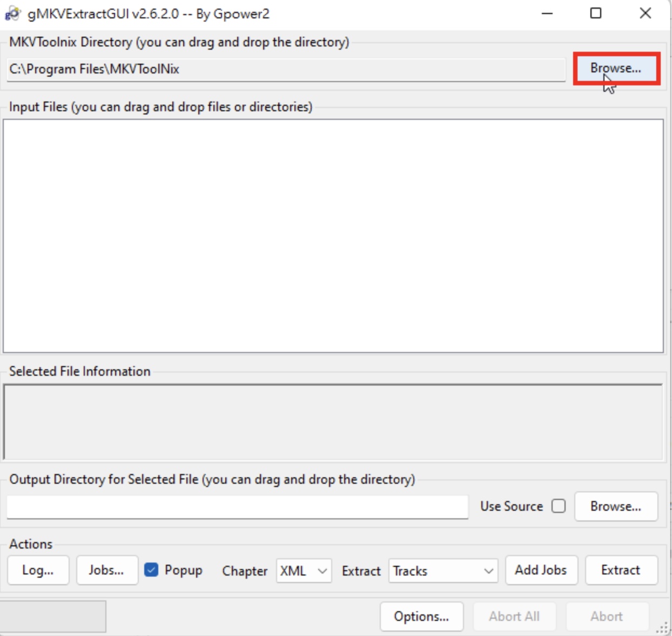Browse for the output directory

coord(616,506)
